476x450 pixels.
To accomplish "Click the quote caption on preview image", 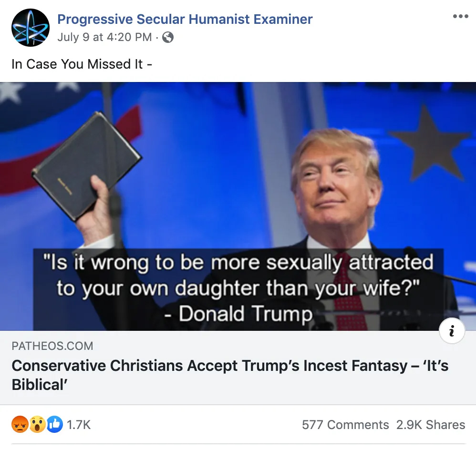I will [238, 288].
